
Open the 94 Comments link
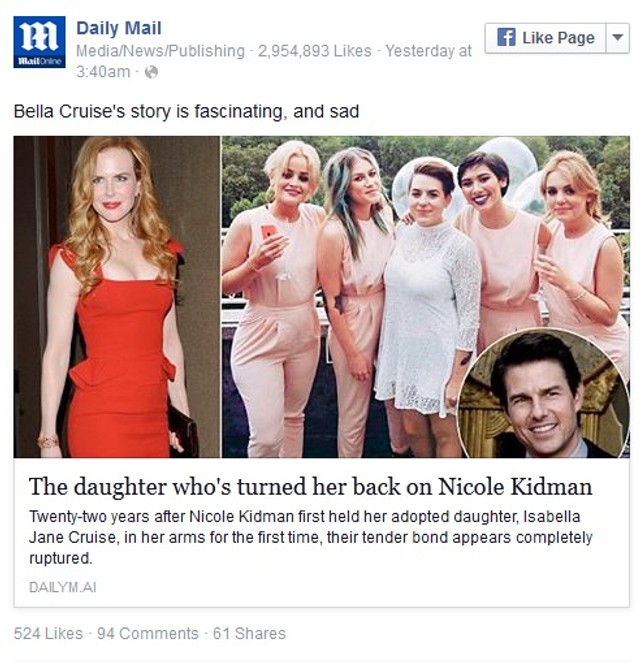[x=148, y=633]
